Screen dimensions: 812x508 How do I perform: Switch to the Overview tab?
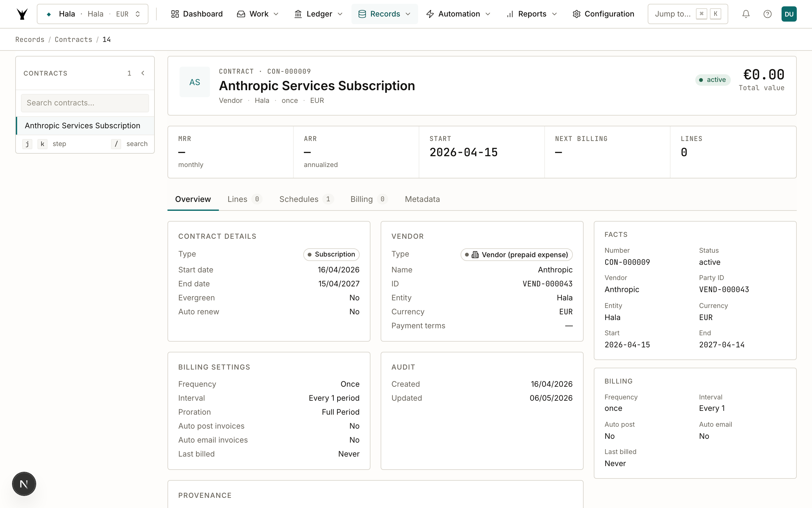click(x=193, y=199)
